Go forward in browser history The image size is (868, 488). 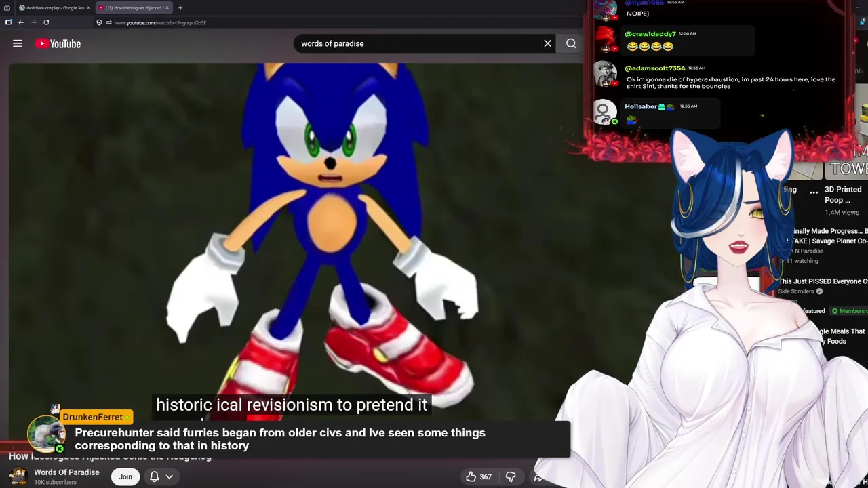click(33, 22)
